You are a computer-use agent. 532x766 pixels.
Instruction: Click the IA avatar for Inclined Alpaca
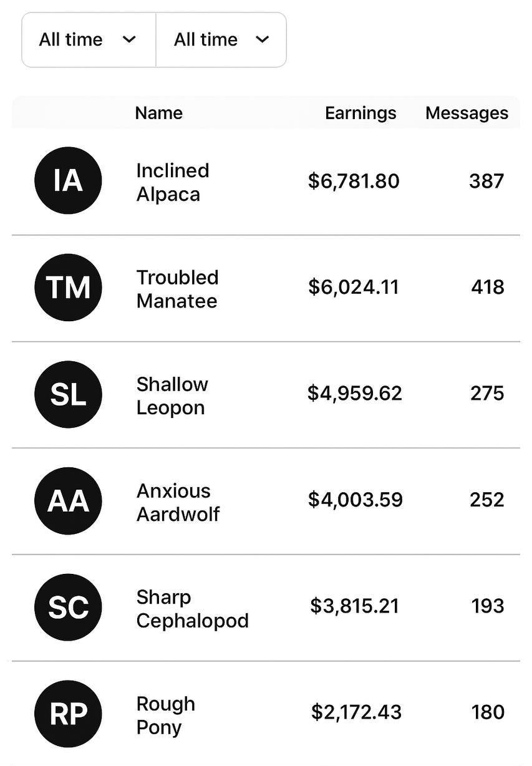click(68, 181)
